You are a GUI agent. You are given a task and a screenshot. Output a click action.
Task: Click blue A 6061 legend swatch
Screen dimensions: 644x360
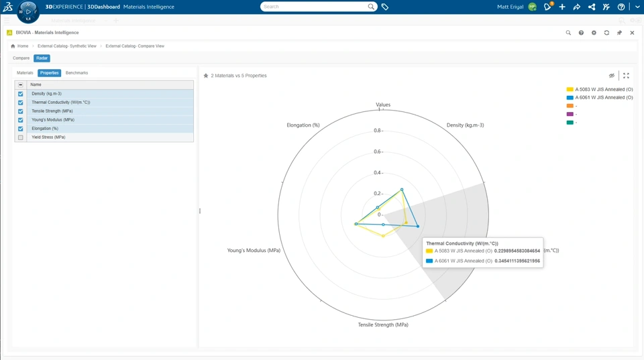coord(570,98)
